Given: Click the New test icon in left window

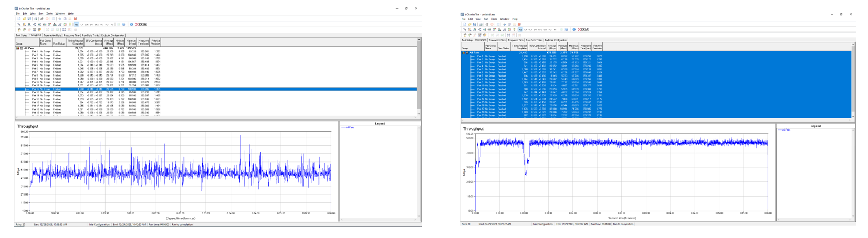Looking at the screenshot, I should point(19,19).
